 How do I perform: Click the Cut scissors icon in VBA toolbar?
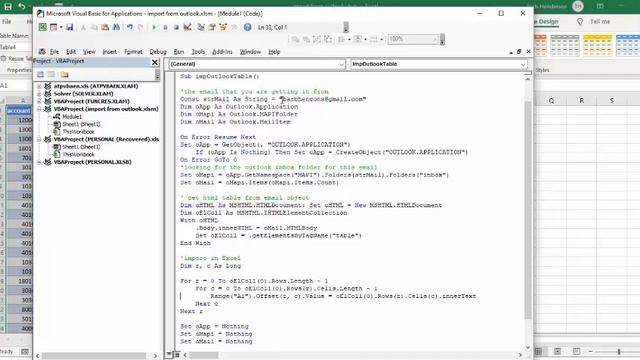(x=83, y=27)
